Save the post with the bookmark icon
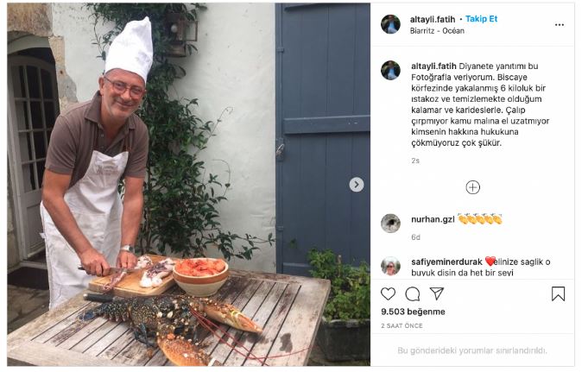588x372 pixels. click(x=558, y=294)
